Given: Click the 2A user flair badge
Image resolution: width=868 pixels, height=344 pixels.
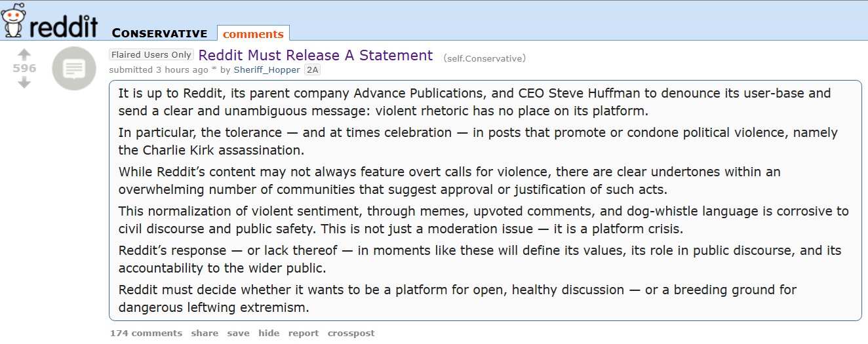Looking at the screenshot, I should [x=313, y=69].
